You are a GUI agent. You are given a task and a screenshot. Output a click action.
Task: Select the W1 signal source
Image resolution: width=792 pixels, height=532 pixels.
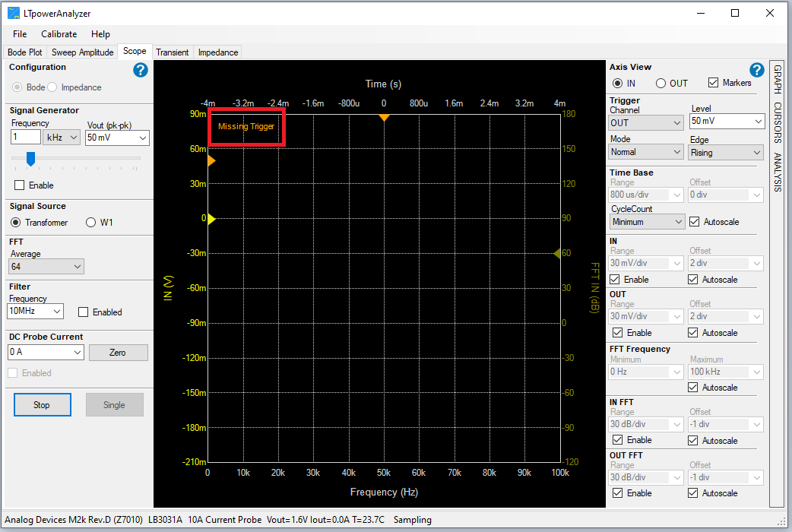click(91, 223)
